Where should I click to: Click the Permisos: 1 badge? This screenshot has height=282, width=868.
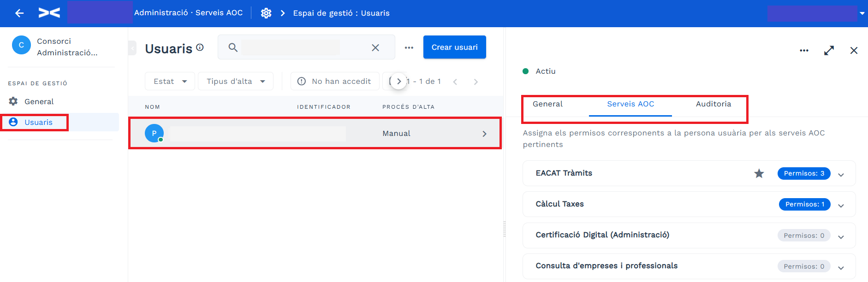point(805,204)
